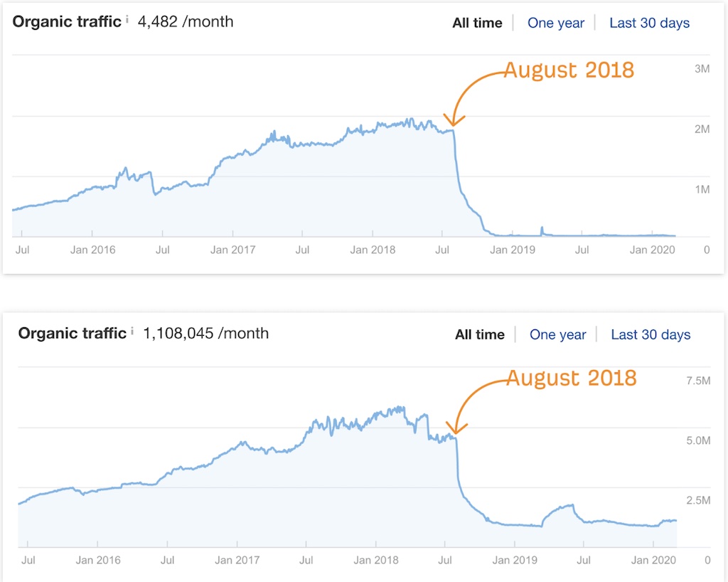The height and width of the screenshot is (582, 728).
Task: Click Jan 2018 axis label on top chart
Action: click(x=373, y=250)
